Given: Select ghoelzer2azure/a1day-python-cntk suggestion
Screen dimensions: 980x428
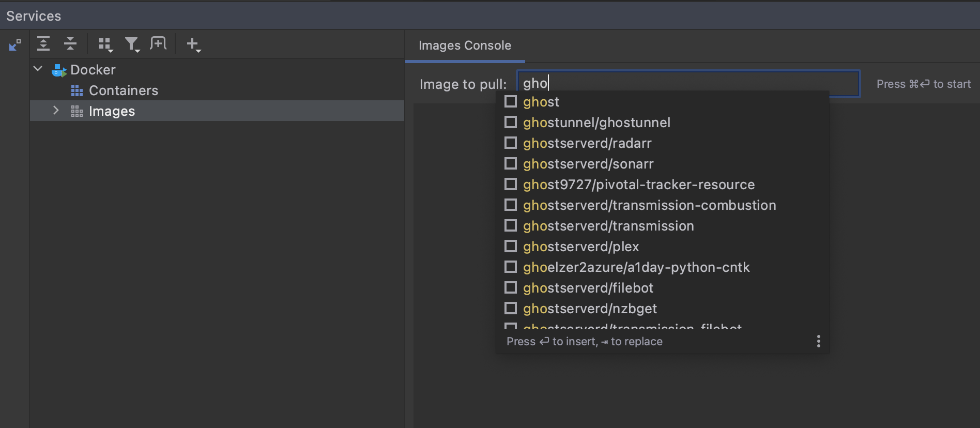Looking at the screenshot, I should [636, 267].
